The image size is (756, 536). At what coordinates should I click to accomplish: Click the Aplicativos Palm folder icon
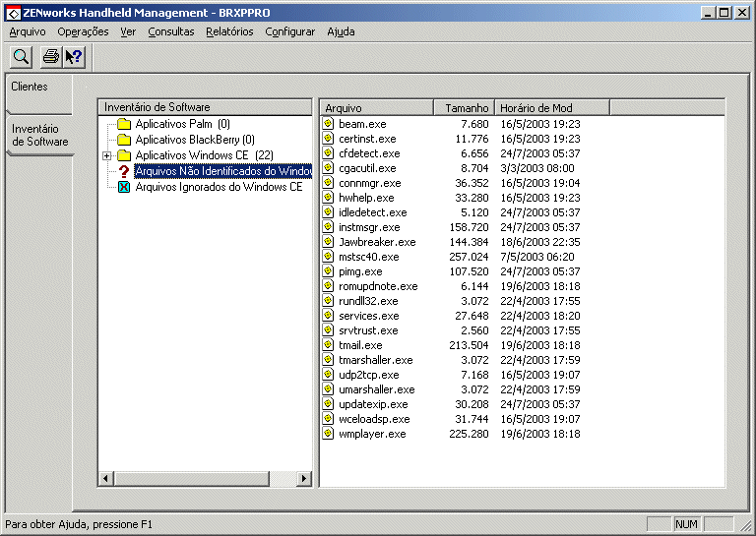[x=124, y=124]
